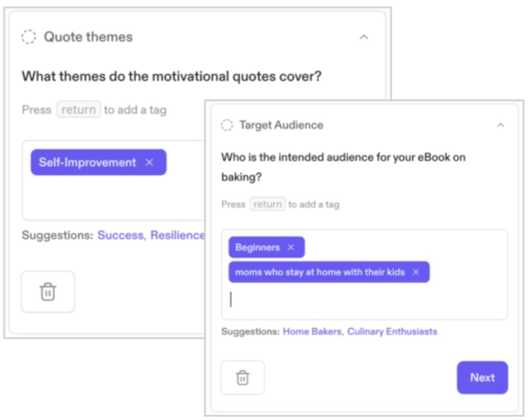Click the trash icon on Target Audience card
This screenshot has height=420, width=530.
[243, 378]
